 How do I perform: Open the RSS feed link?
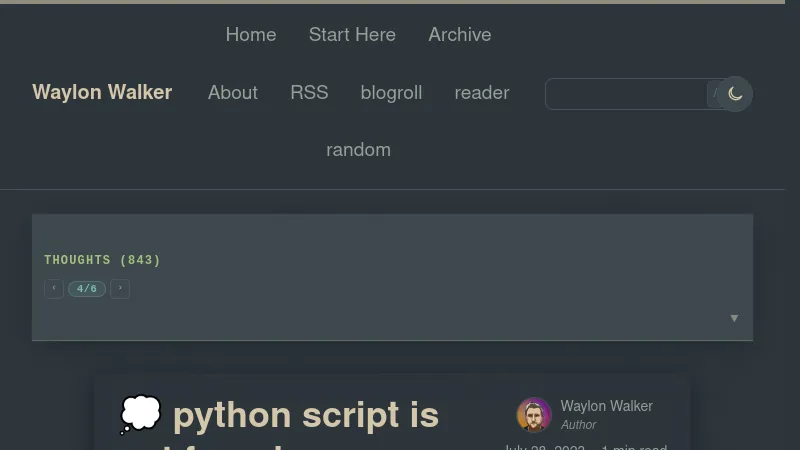pyautogui.click(x=309, y=92)
